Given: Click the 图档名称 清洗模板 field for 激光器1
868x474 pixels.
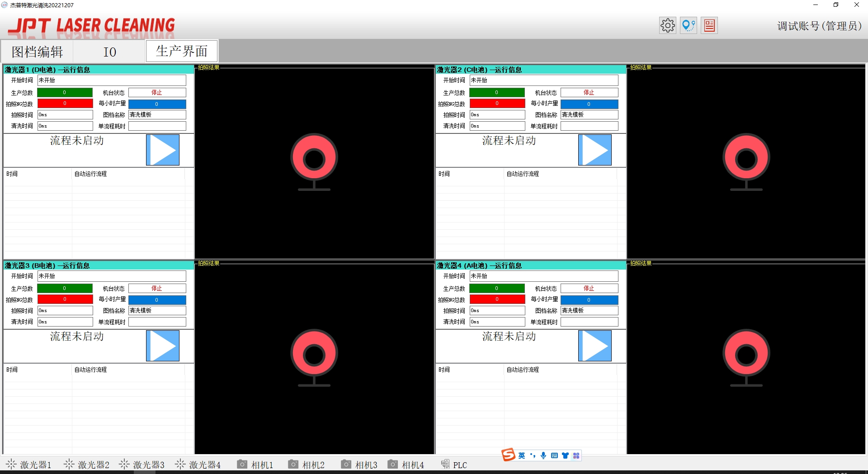Looking at the screenshot, I should click(x=157, y=115).
